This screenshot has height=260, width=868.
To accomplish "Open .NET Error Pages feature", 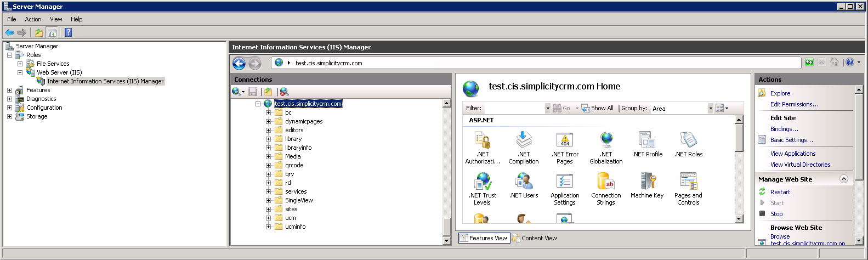I will point(565,148).
